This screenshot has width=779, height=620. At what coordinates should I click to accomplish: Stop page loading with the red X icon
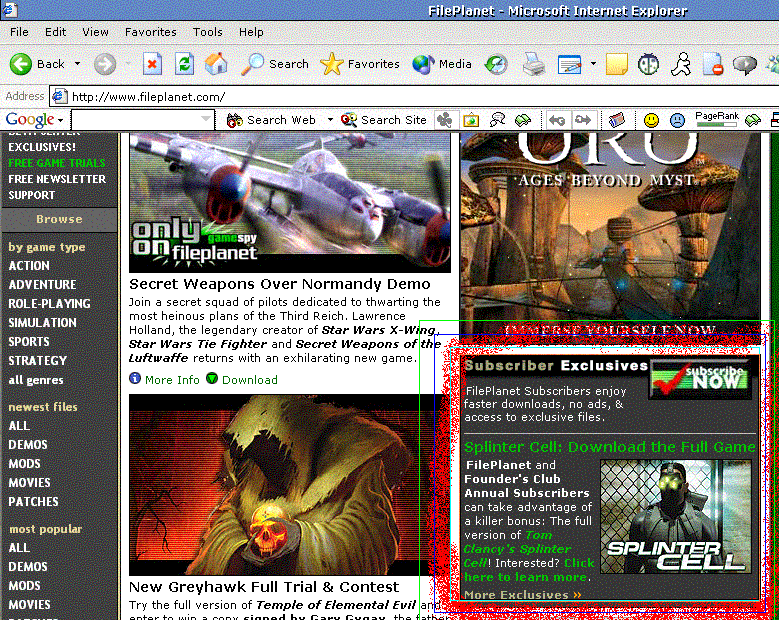tap(152, 64)
